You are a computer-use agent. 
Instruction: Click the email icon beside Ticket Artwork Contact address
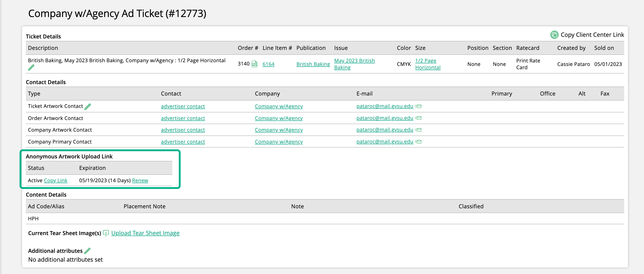point(419,106)
